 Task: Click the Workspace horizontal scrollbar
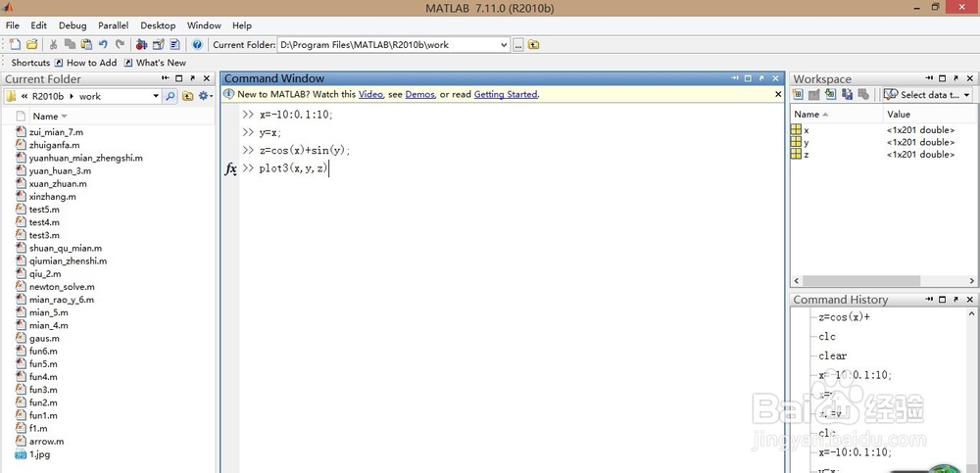point(860,281)
